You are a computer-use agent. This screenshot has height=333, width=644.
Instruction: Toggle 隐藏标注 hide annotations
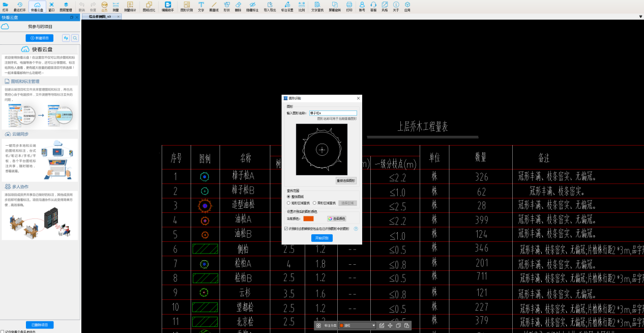coord(252,6)
